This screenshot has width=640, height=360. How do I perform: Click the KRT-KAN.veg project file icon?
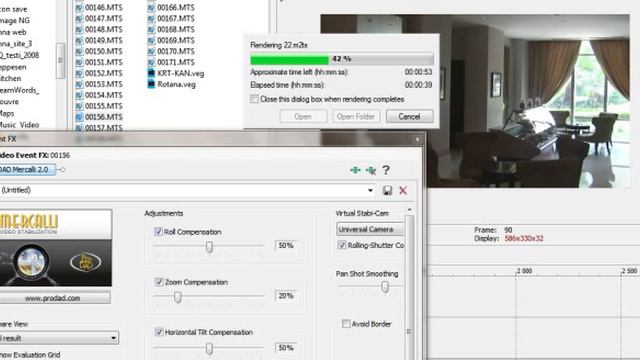151,73
